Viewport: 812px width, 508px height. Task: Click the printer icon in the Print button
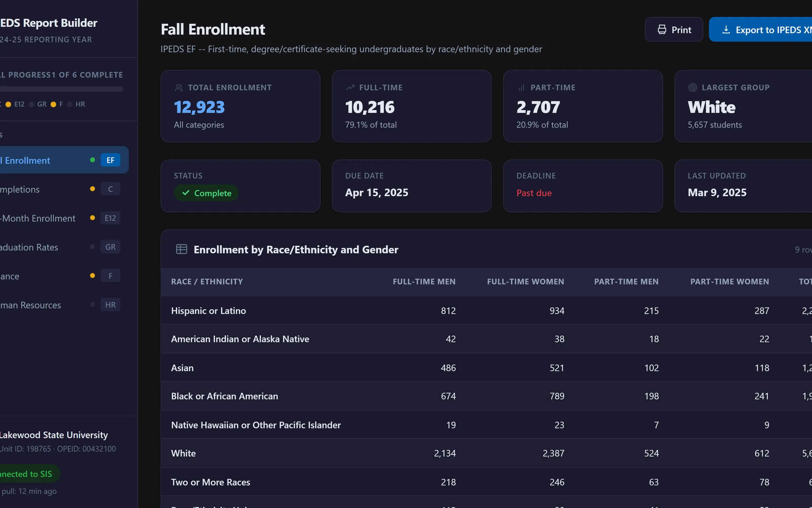coord(662,29)
